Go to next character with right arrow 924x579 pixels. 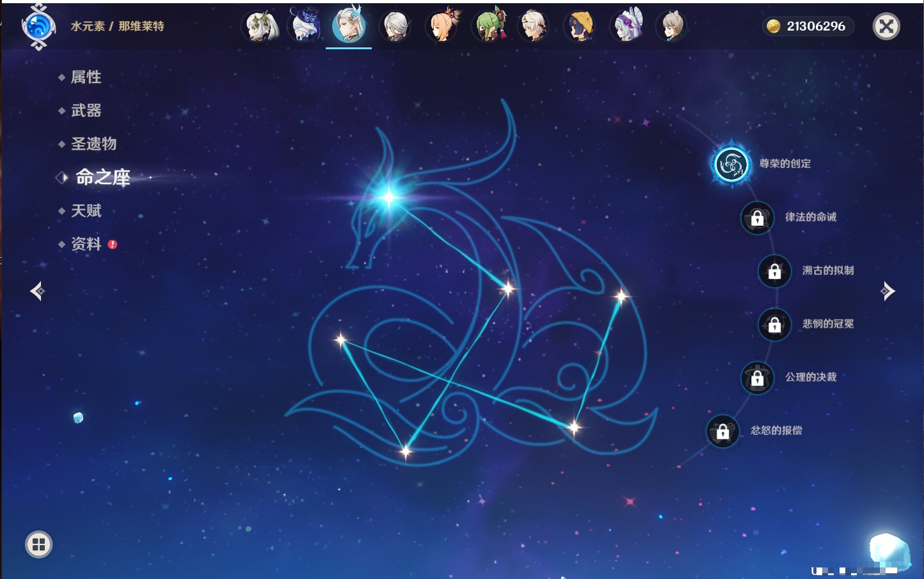click(888, 291)
